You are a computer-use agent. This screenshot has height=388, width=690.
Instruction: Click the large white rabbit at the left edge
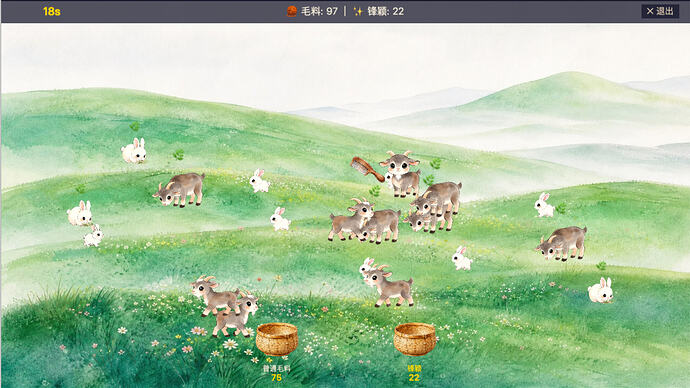click(x=80, y=213)
